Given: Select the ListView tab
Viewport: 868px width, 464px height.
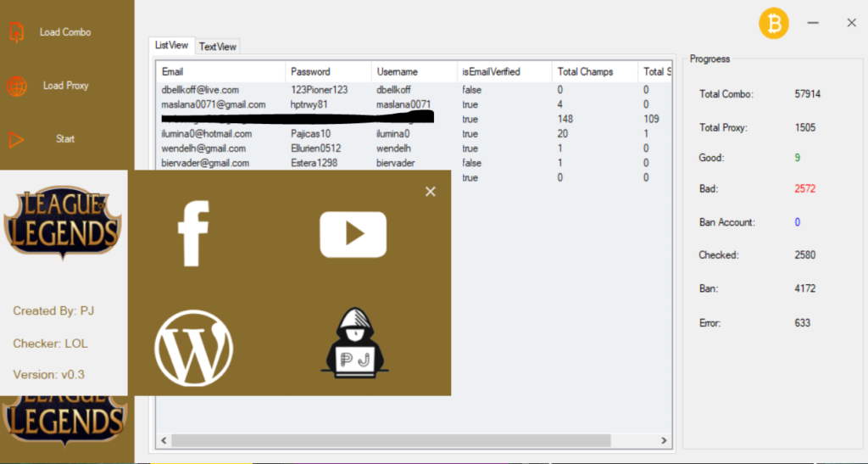Looking at the screenshot, I should pyautogui.click(x=171, y=46).
